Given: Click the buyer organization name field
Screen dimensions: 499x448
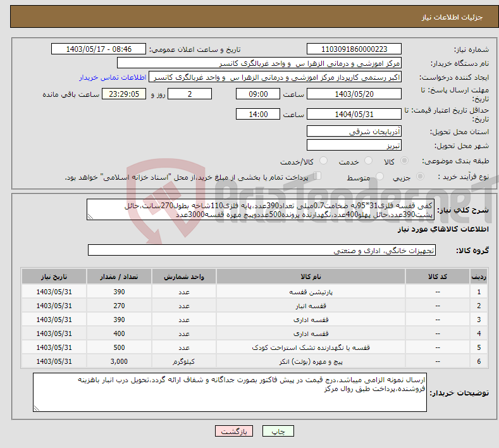Looking at the screenshot, I should pos(259,63).
